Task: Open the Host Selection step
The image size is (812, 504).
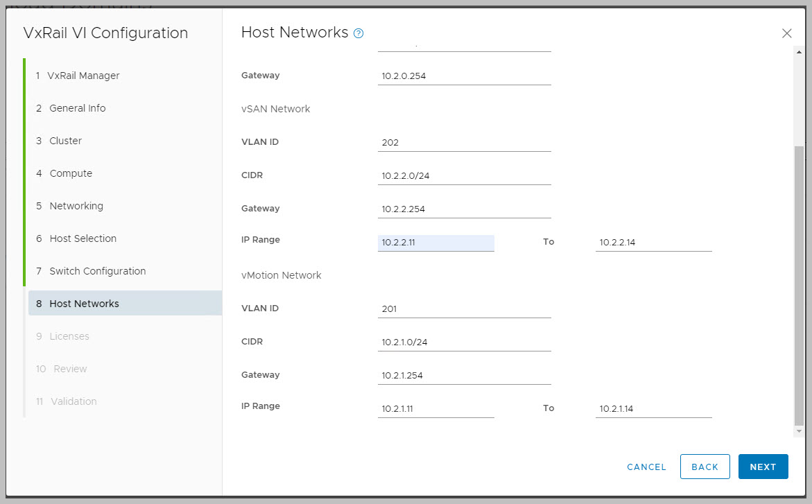Action: coord(83,238)
